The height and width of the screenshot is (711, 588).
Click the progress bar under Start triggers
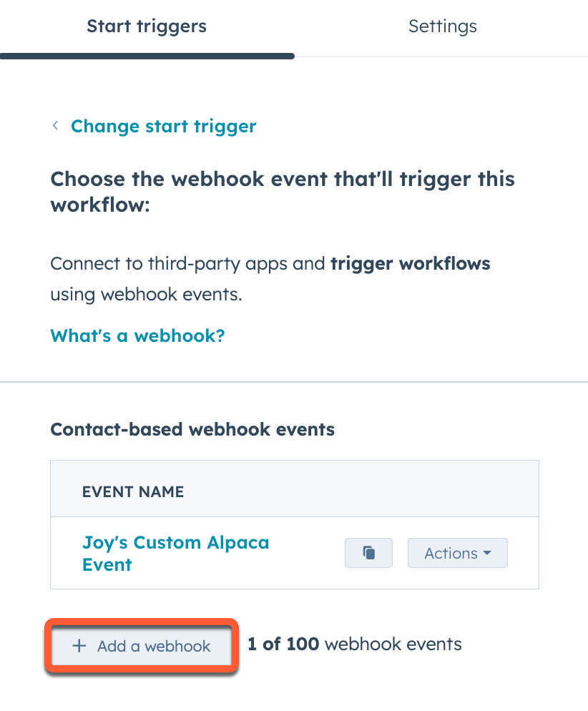(147, 56)
